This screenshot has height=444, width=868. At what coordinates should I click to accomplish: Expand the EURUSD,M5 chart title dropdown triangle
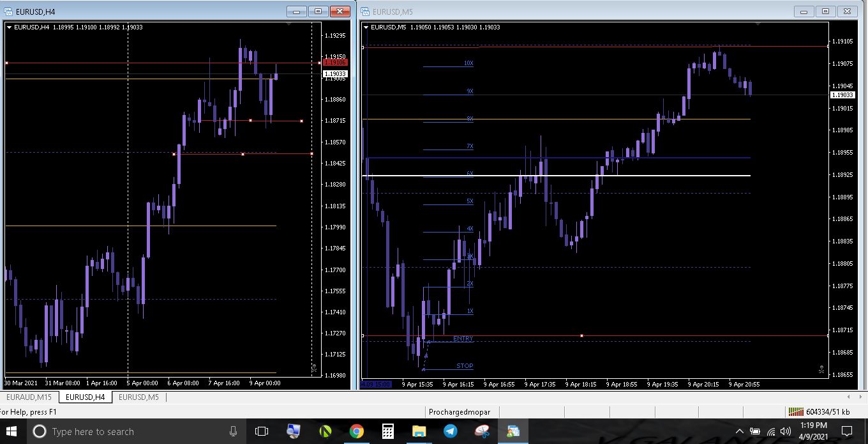coord(366,27)
